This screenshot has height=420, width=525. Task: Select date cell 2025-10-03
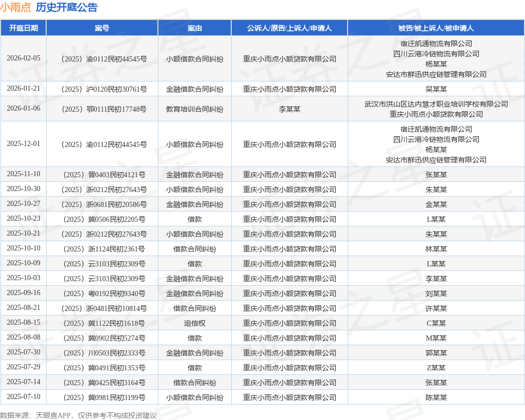click(24, 278)
